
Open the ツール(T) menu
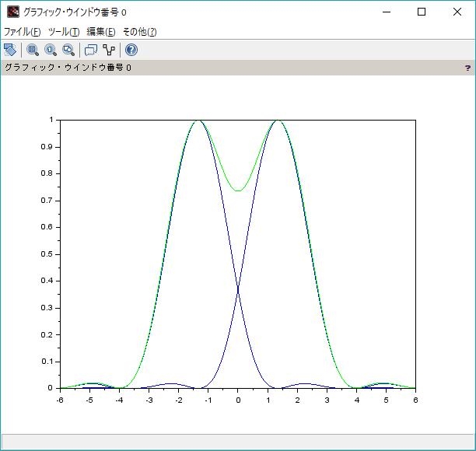point(64,32)
